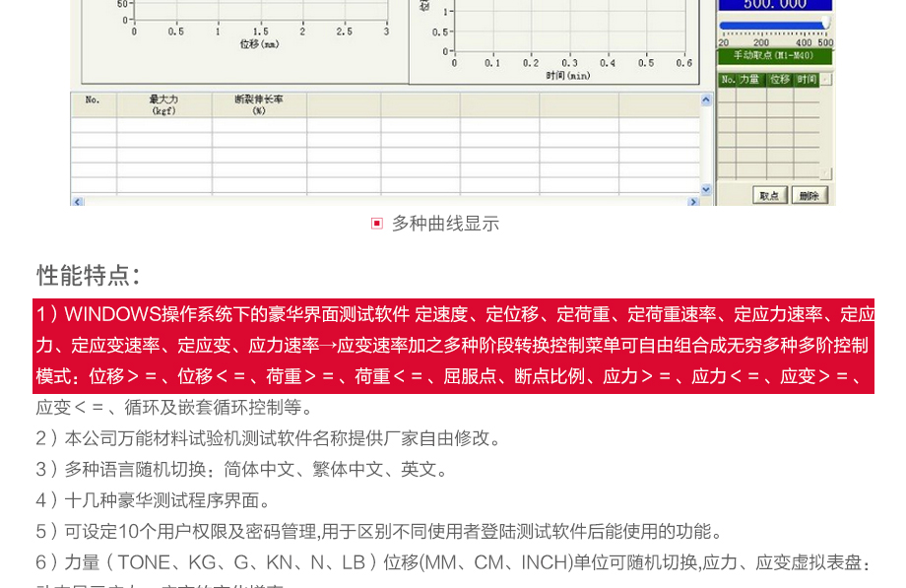Select the green 手动取点 (M1-M40) header
This screenshot has width=906, height=588.
pos(775,57)
